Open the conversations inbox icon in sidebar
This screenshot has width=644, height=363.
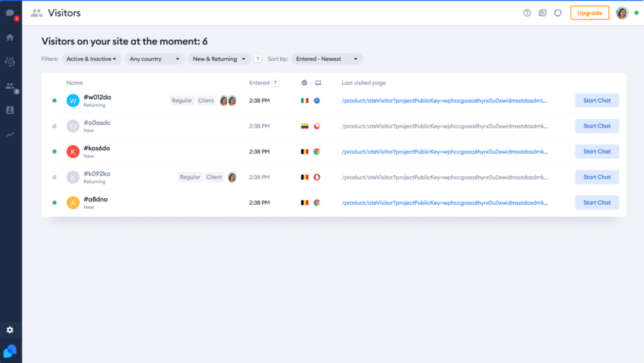[x=10, y=13]
